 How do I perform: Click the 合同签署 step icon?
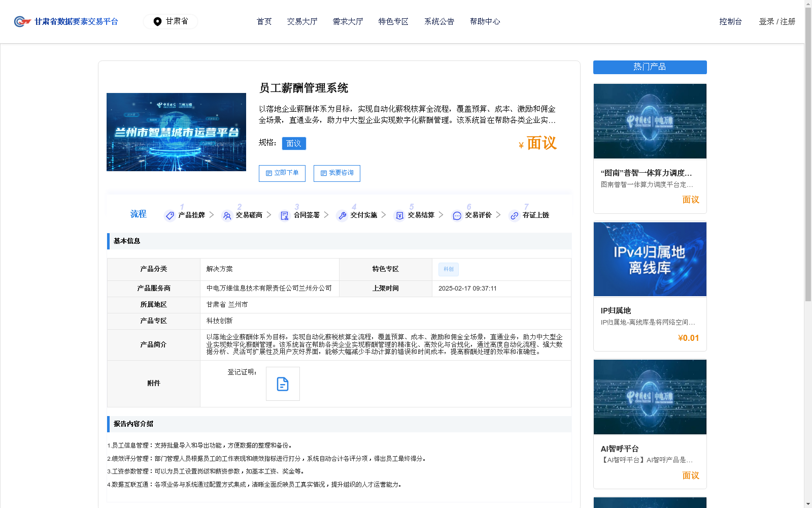(x=284, y=215)
